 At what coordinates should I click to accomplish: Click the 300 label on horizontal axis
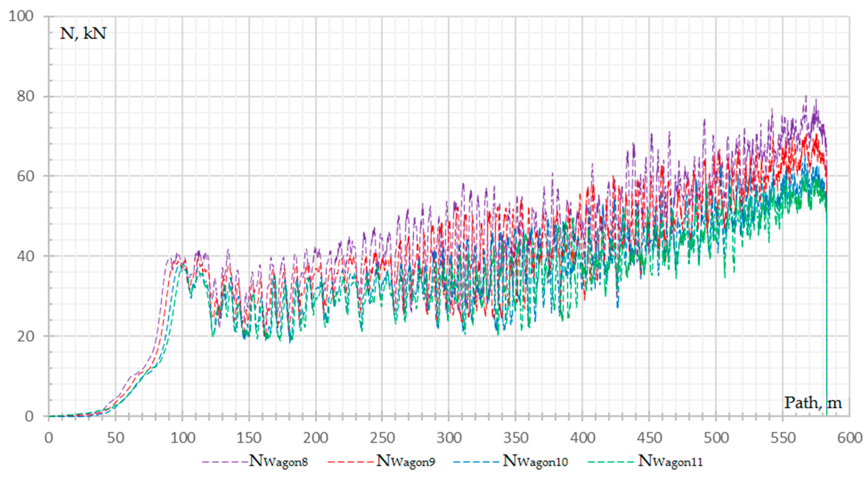[x=449, y=438]
